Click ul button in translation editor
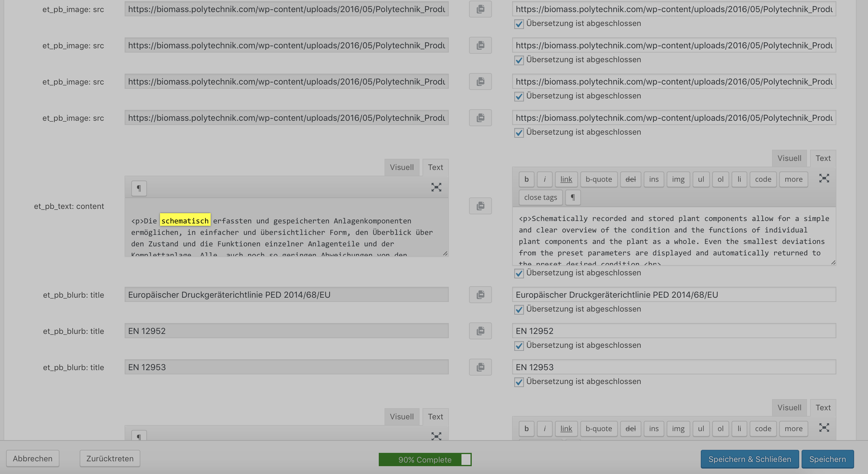 pos(701,179)
